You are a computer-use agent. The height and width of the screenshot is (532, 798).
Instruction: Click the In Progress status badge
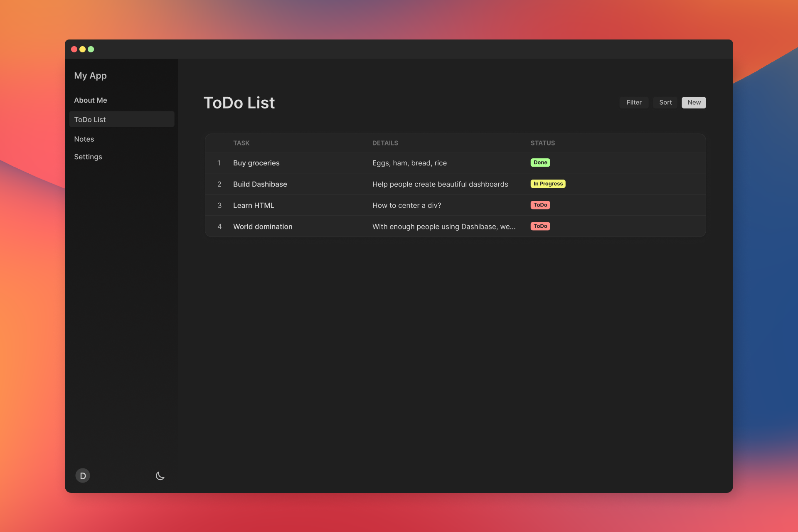point(547,183)
